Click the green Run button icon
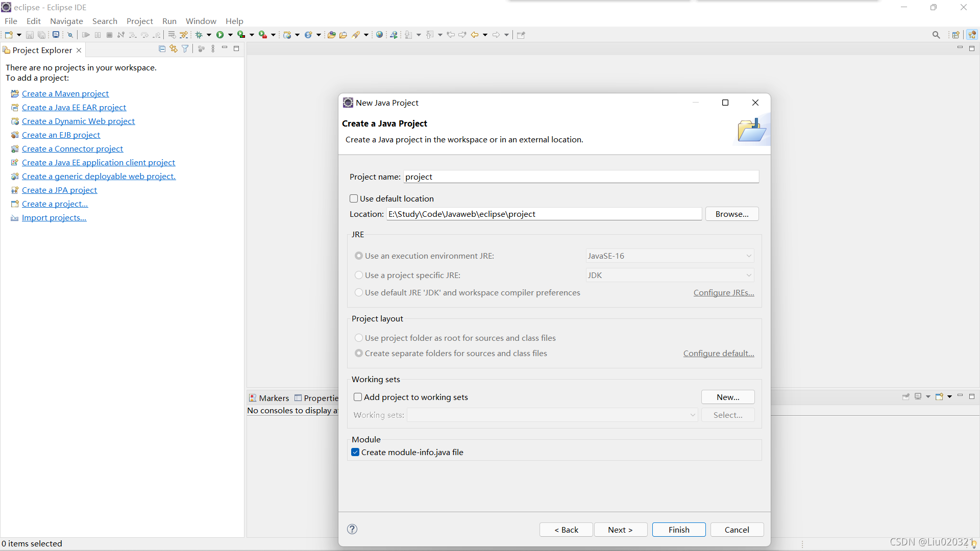The height and width of the screenshot is (551, 980). point(220,35)
